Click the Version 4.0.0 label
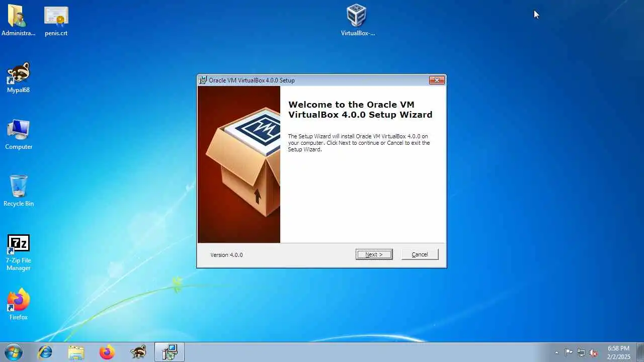The width and height of the screenshot is (644, 362). (x=226, y=255)
